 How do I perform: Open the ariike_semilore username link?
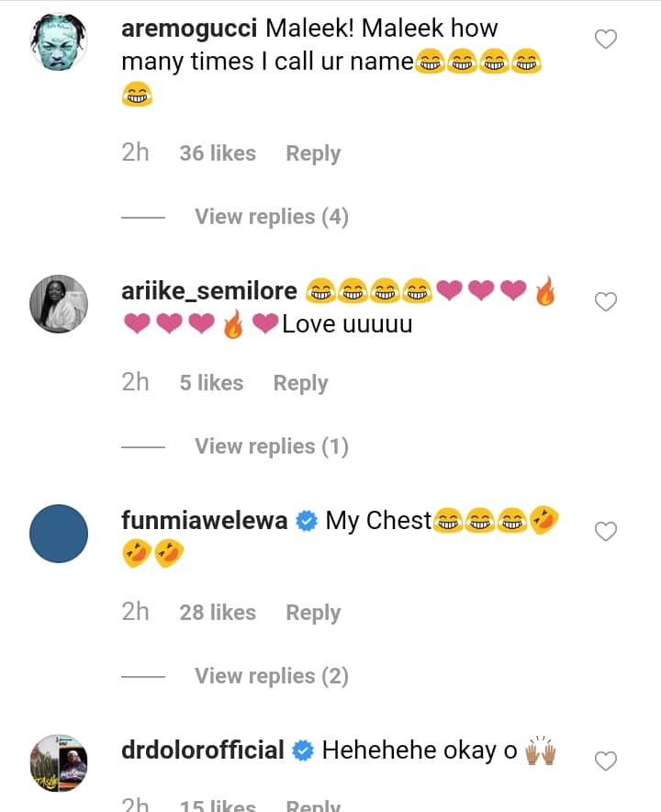pyautogui.click(x=208, y=292)
